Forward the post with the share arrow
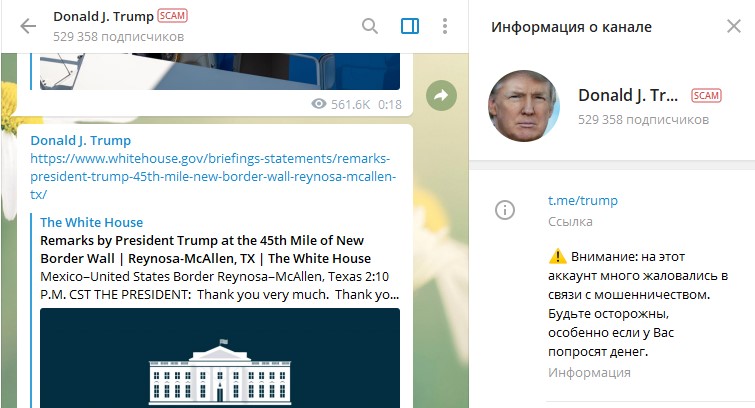755x408 pixels. pyautogui.click(x=441, y=95)
